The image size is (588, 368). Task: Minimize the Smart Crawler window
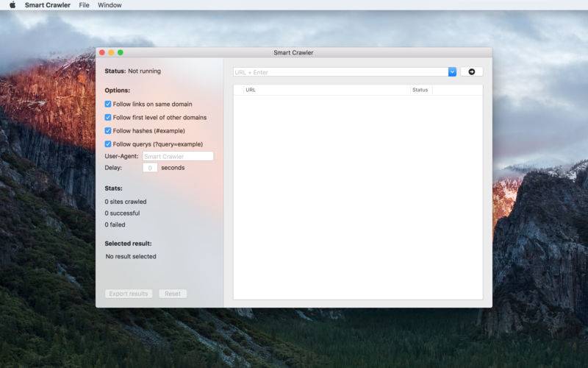pyautogui.click(x=111, y=52)
